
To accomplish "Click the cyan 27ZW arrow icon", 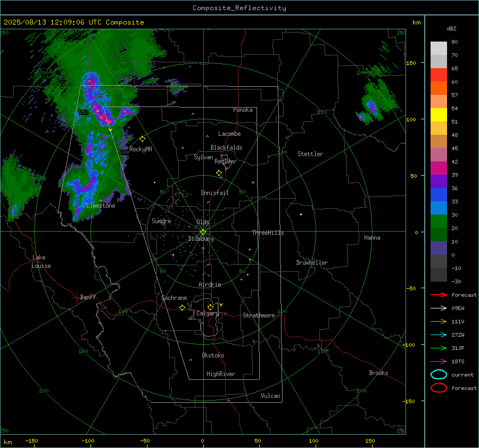I will point(439,335).
